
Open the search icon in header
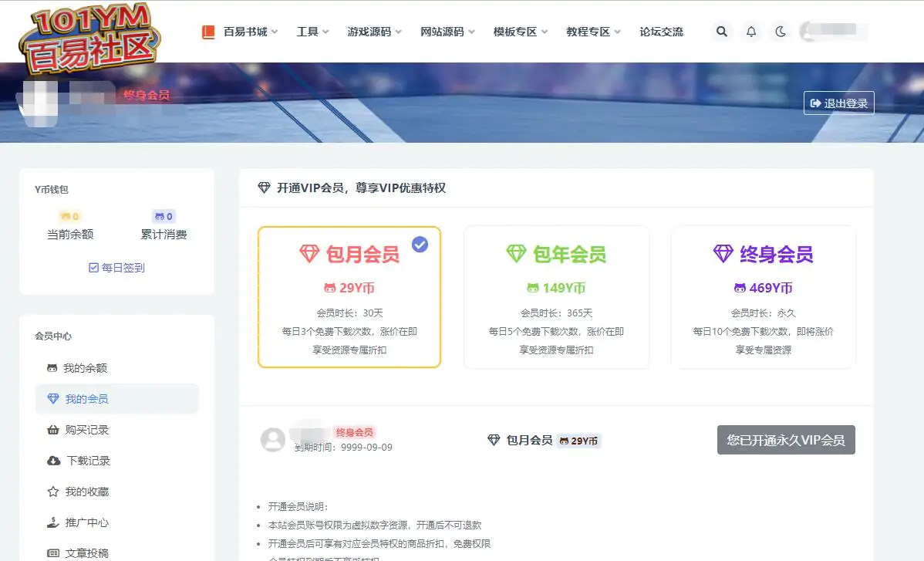click(x=721, y=32)
